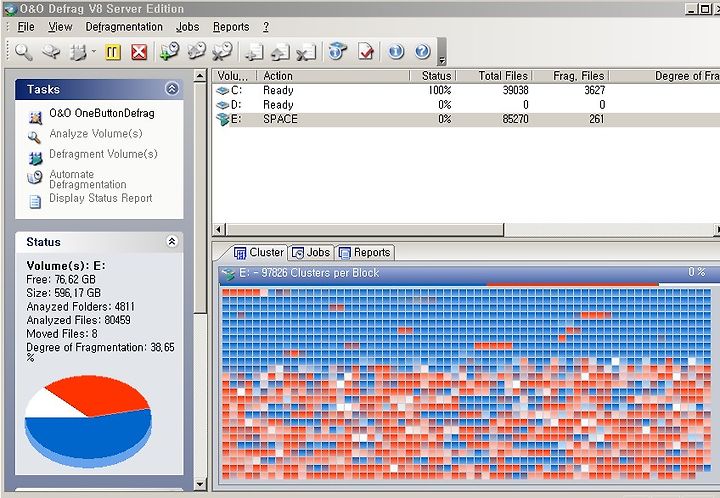Sort by the Status column header
The height and width of the screenshot is (498, 720).
433,76
